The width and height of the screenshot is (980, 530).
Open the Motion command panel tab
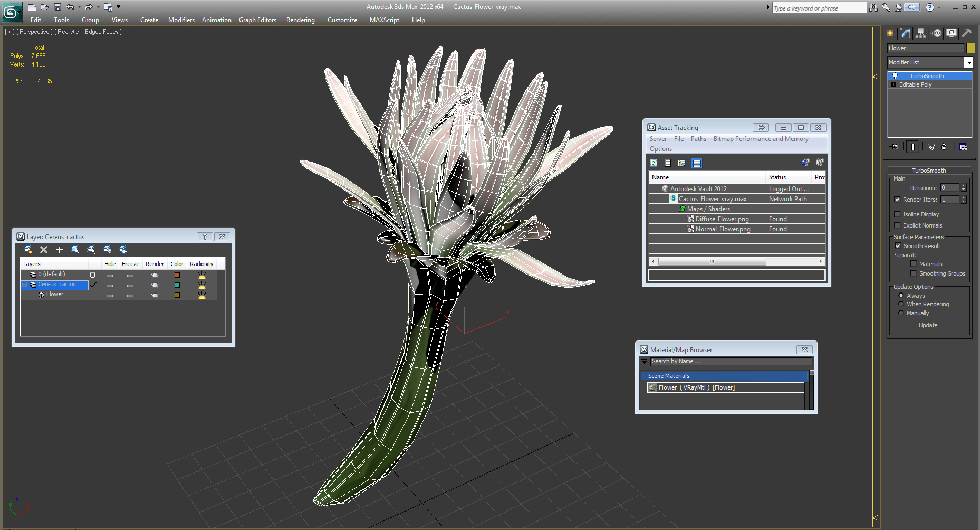[x=937, y=33]
